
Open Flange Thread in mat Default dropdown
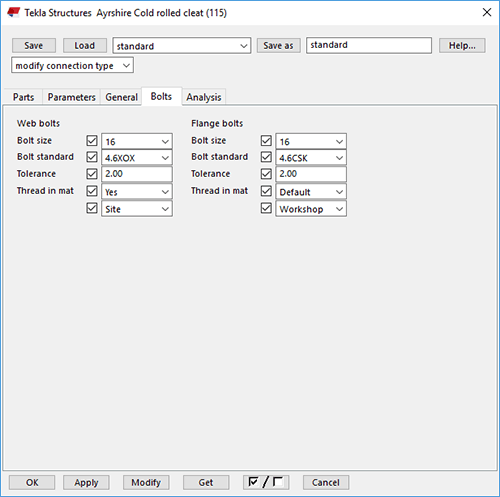coord(311,192)
